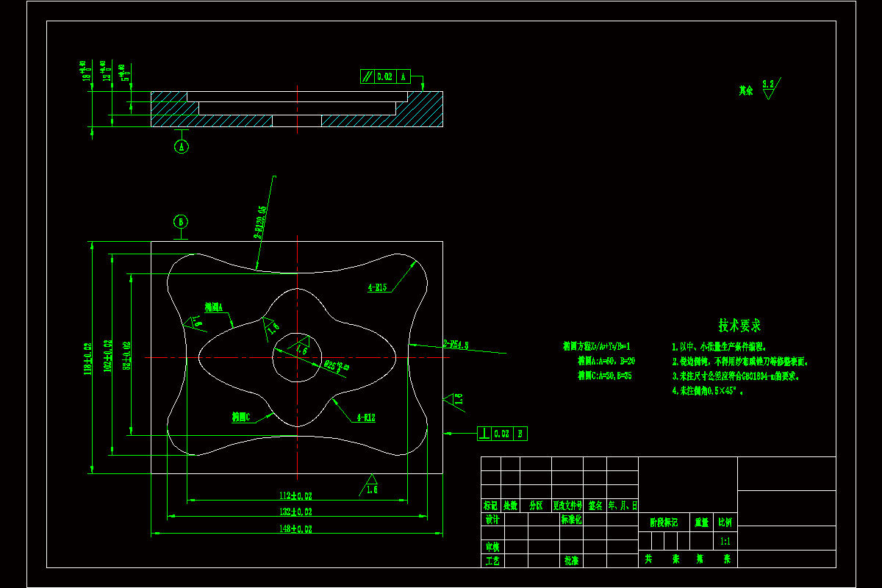Select the 148±0.02 overall width dimension
Viewport: 882px width, 588px height.
click(297, 528)
